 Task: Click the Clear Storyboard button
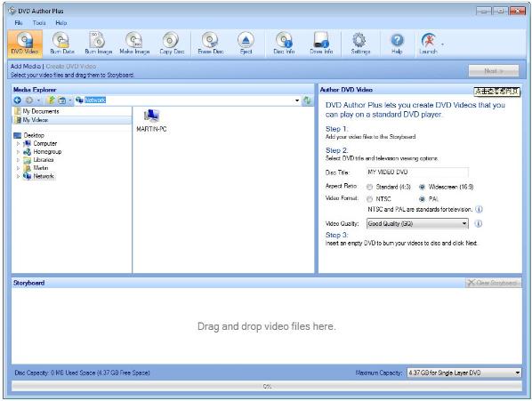[493, 283]
